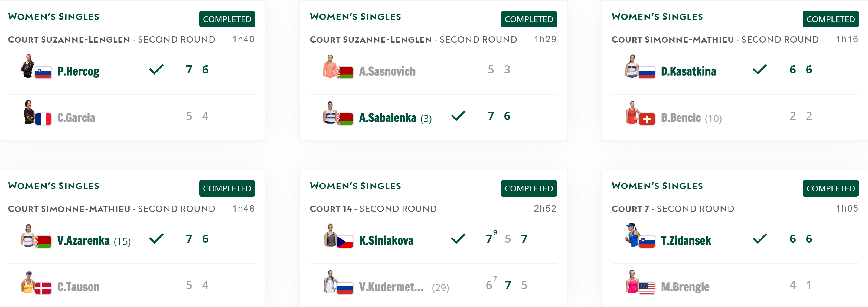Select V.Azarenka player name

coord(83,241)
